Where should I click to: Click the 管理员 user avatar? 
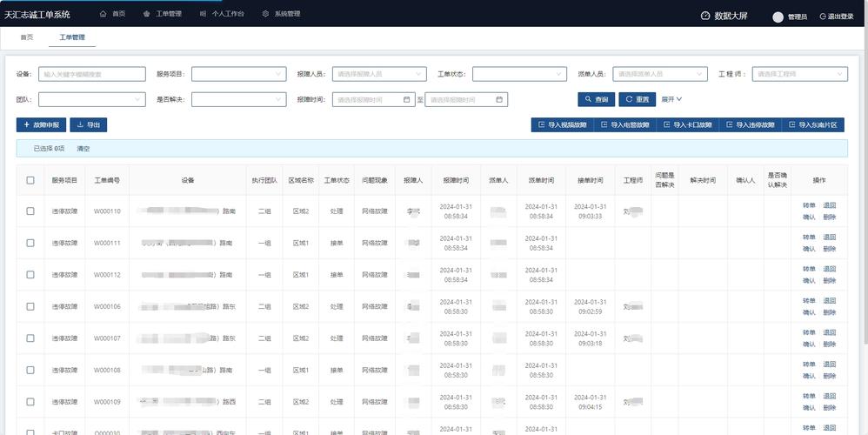(778, 17)
